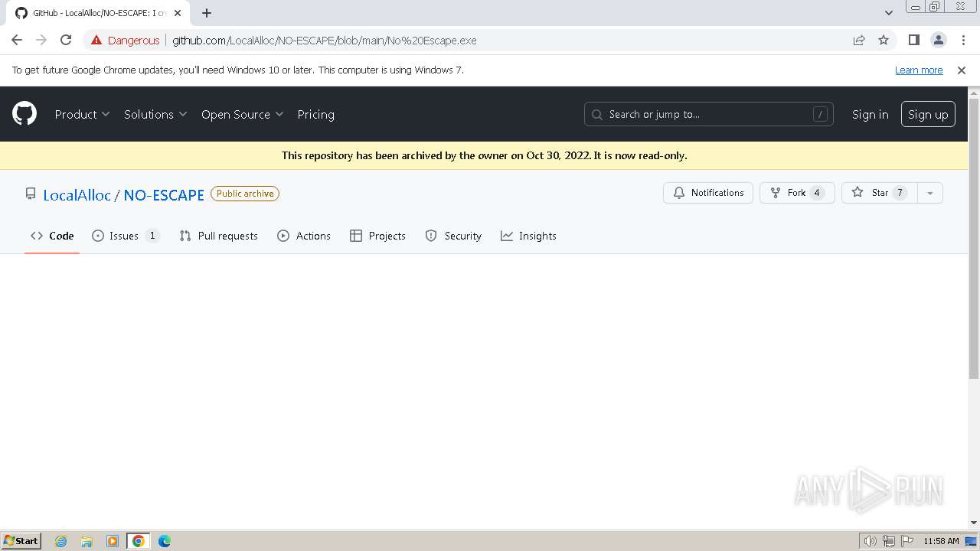
Task: Click the Action Center flag tray icon
Action: tap(907, 541)
